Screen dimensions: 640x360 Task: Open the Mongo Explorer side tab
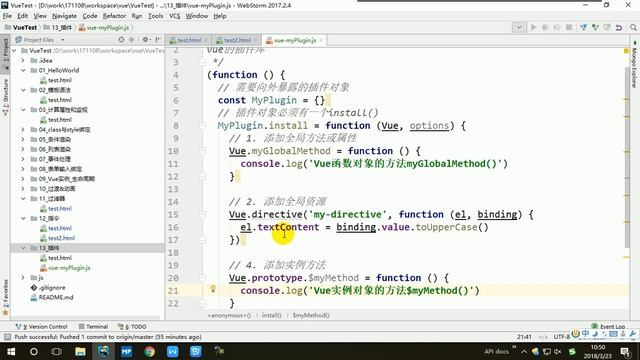pyautogui.click(x=634, y=64)
